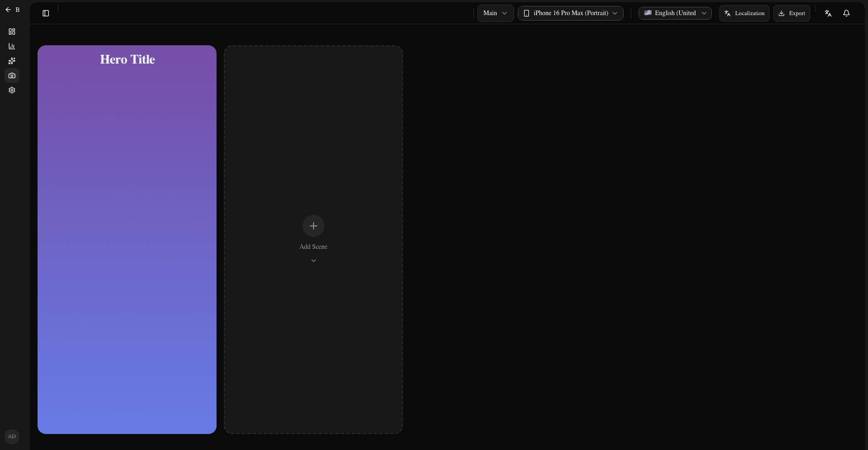
Task: Click the Add Scene plus button
Action: pos(314,226)
